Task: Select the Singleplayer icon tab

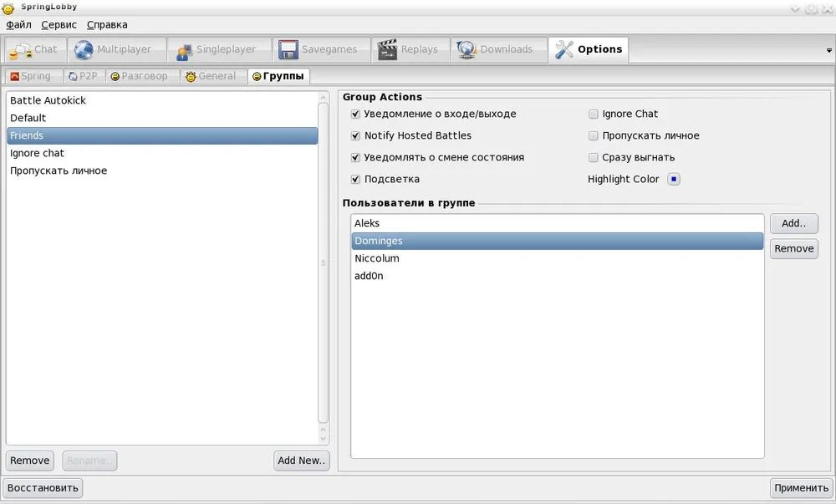Action: [x=183, y=49]
